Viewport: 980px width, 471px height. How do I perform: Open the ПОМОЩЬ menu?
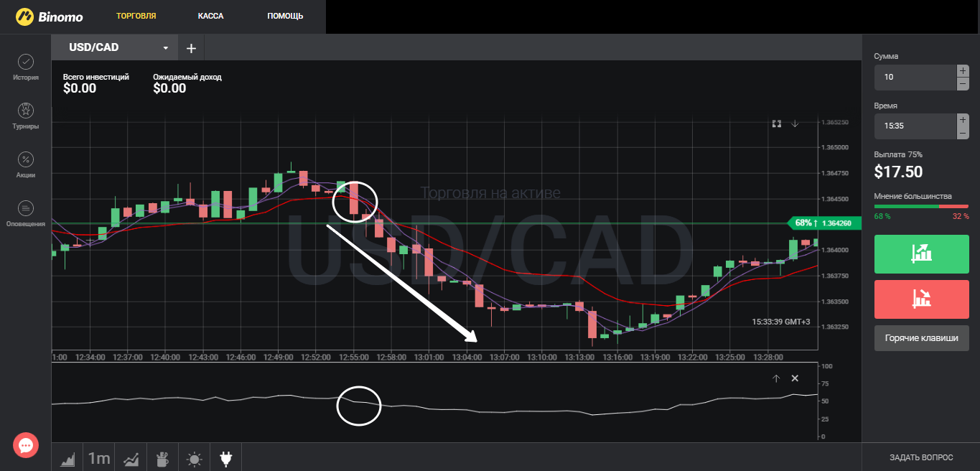[x=285, y=16]
